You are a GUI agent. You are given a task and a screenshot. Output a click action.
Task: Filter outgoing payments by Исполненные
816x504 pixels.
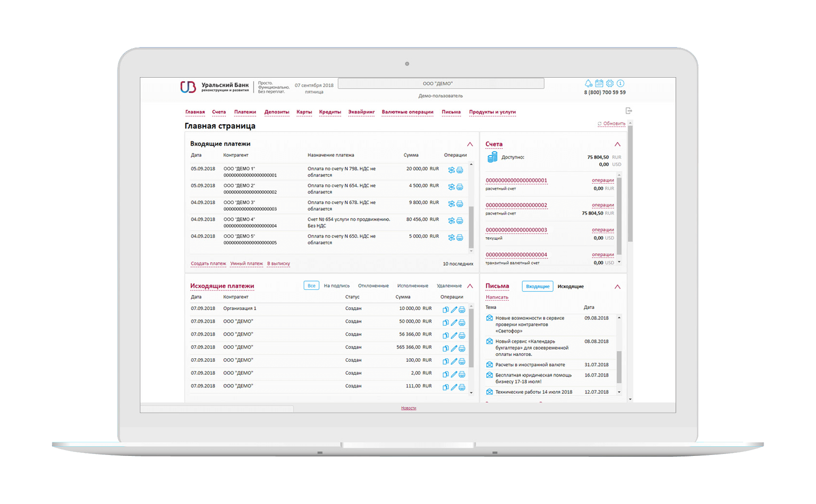[x=412, y=286]
